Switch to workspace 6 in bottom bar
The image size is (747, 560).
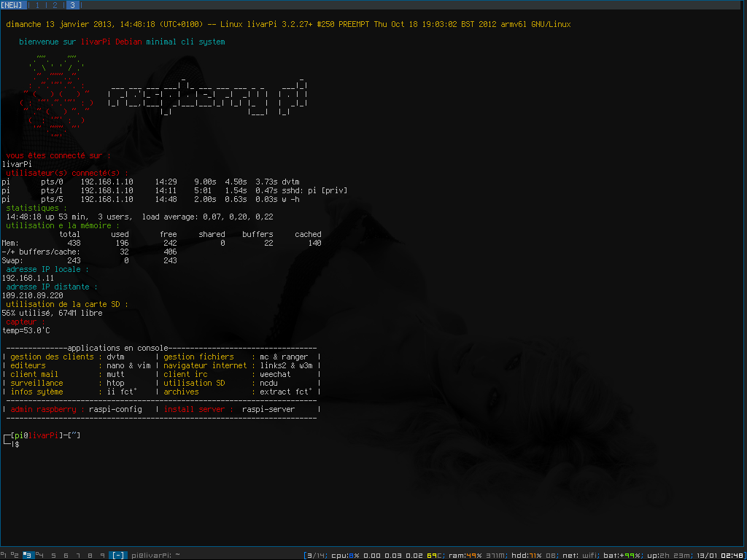(66, 555)
